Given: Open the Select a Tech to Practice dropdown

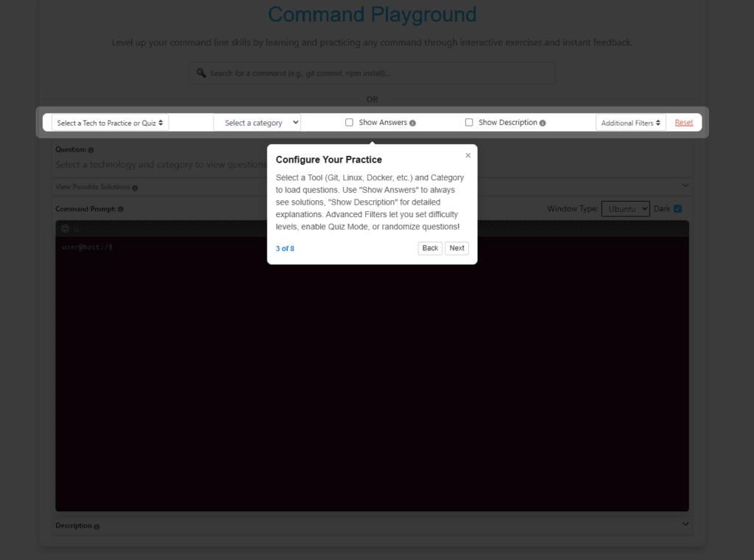Looking at the screenshot, I should pos(110,123).
